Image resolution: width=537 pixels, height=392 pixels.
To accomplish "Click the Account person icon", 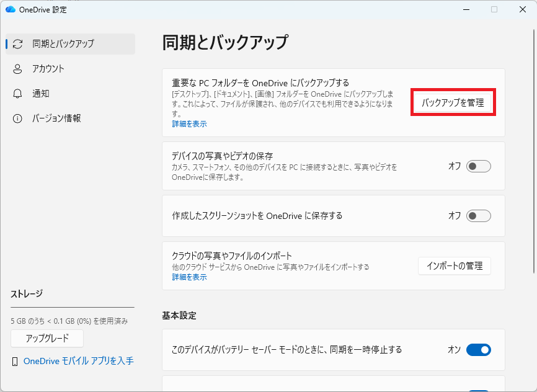I will pyautogui.click(x=18, y=69).
